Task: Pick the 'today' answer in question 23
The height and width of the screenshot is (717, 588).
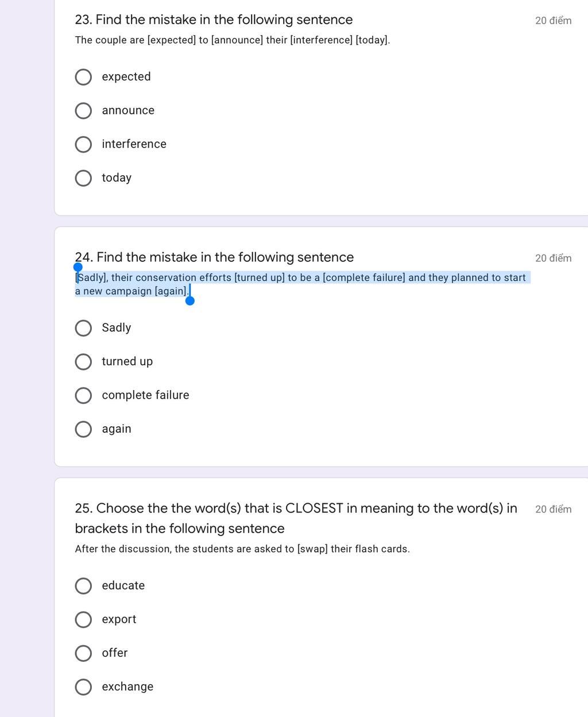Action: (x=83, y=178)
